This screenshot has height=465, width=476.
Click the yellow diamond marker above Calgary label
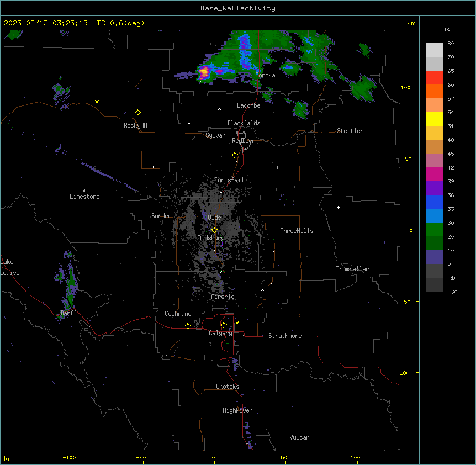point(224,325)
